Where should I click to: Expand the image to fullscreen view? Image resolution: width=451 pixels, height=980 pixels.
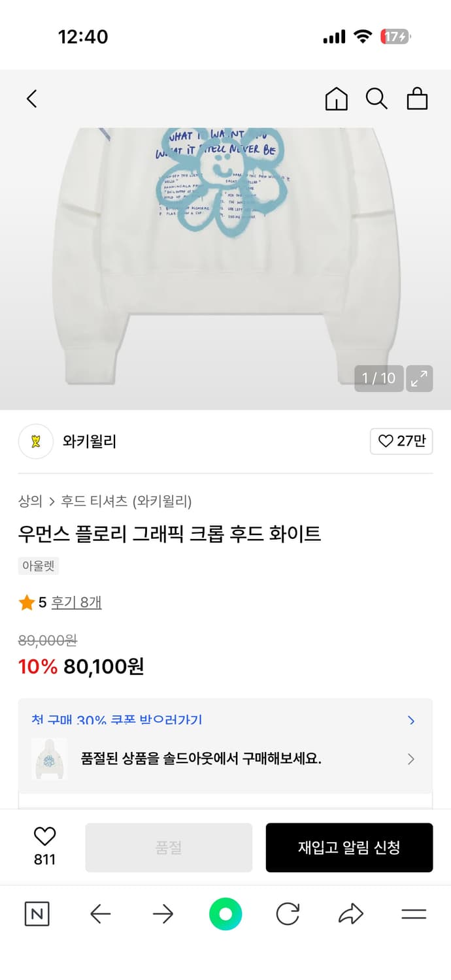tap(419, 378)
